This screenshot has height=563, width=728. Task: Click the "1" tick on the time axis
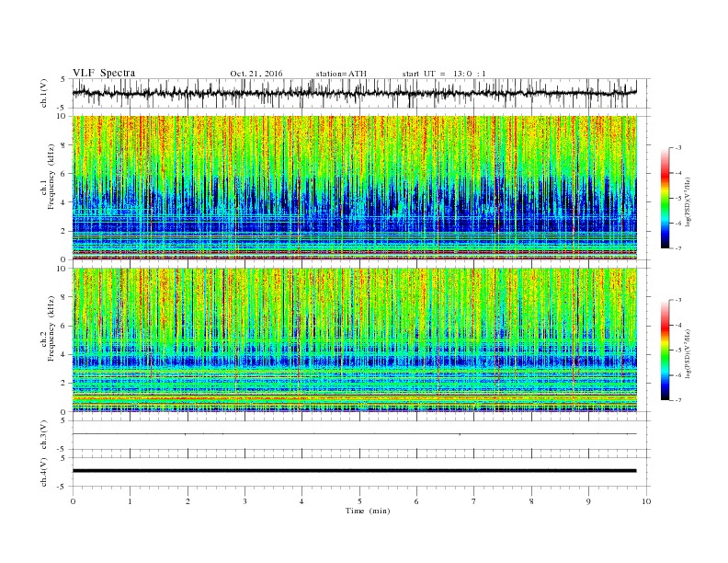pyautogui.click(x=130, y=501)
